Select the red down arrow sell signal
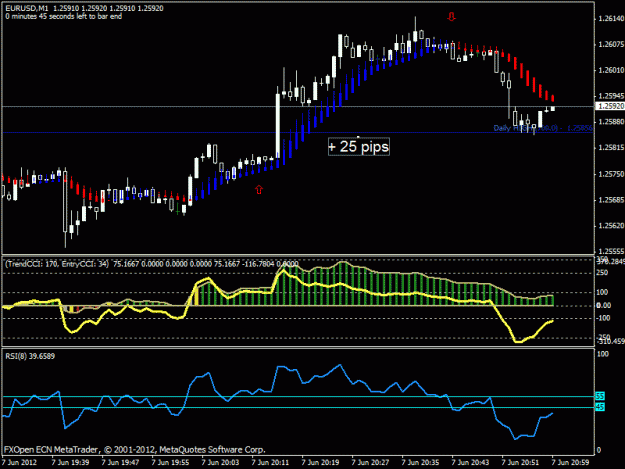Viewport: 625px width, 469px height. coord(451,17)
